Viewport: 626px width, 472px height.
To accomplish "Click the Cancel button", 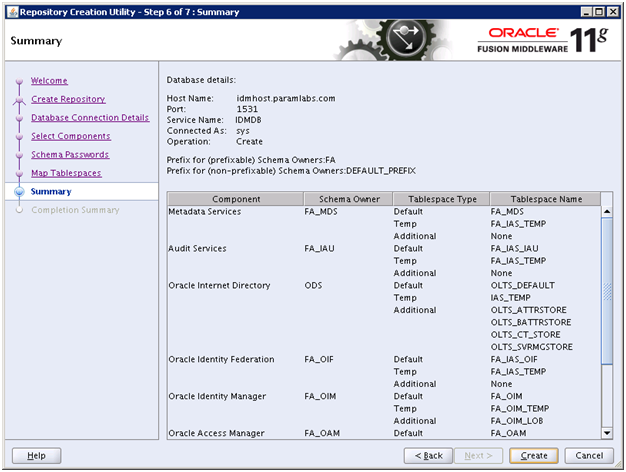I will pos(589,456).
